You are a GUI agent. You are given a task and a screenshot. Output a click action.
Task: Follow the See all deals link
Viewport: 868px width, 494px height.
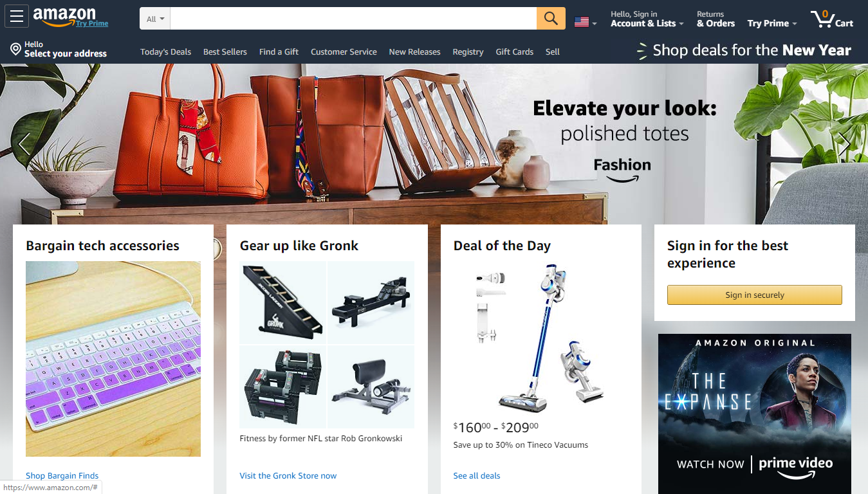coord(477,476)
